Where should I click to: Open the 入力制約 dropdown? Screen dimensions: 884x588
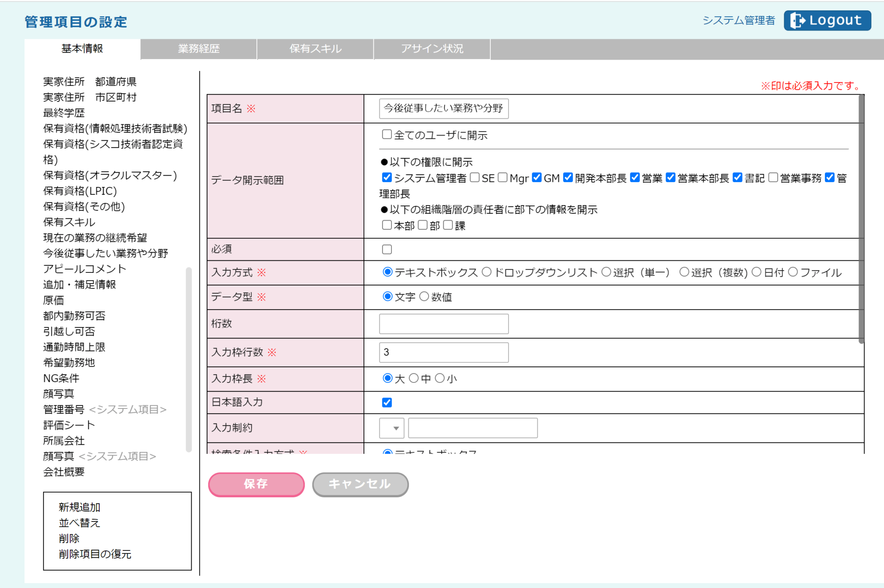391,428
